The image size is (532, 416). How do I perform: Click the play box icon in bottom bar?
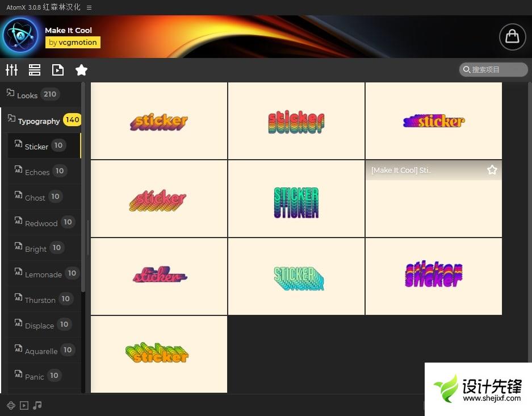coord(24,405)
